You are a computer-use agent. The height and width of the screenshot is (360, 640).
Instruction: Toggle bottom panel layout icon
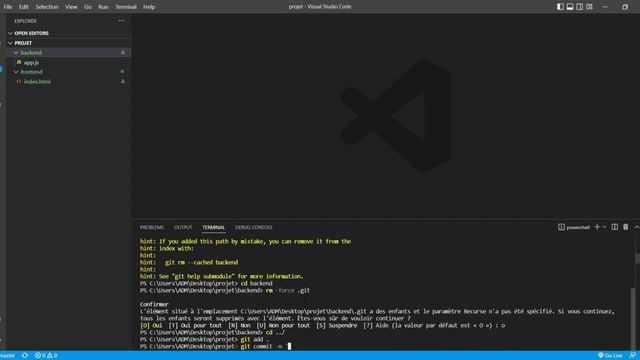(570, 7)
